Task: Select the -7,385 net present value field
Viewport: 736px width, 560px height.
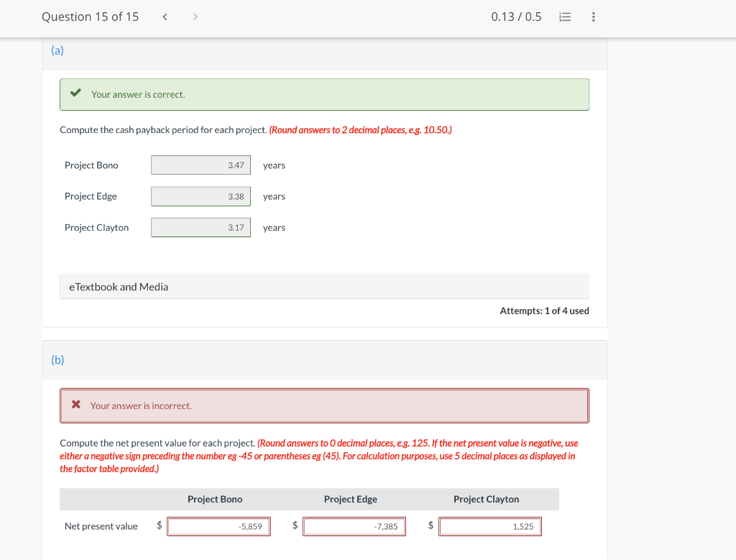Action: 354,526
